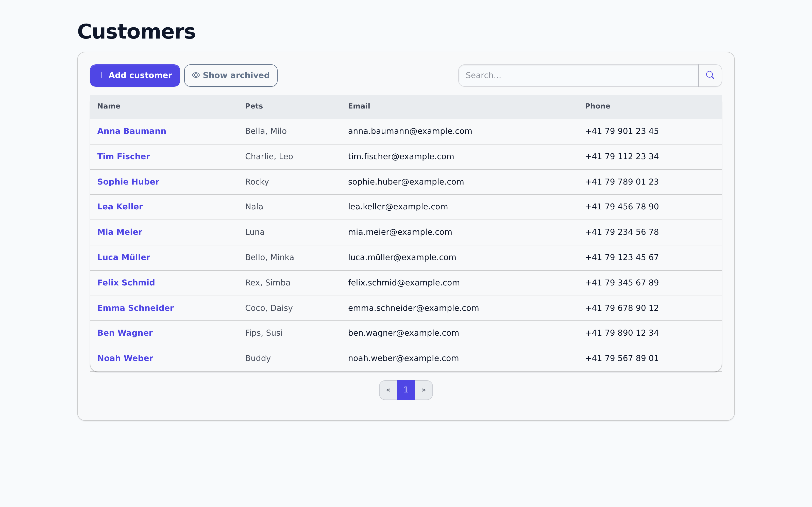Open Sophie Huber's customer profile
The width and height of the screenshot is (812, 507).
(128, 182)
